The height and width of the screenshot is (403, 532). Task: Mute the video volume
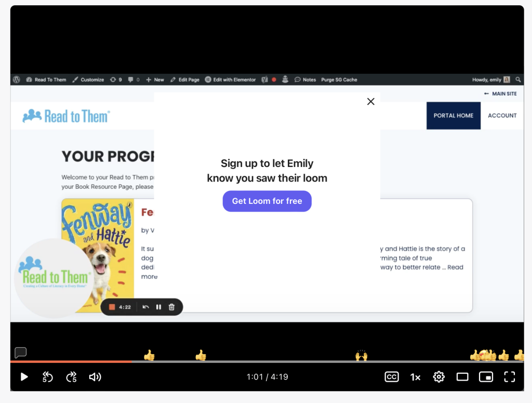(95, 377)
